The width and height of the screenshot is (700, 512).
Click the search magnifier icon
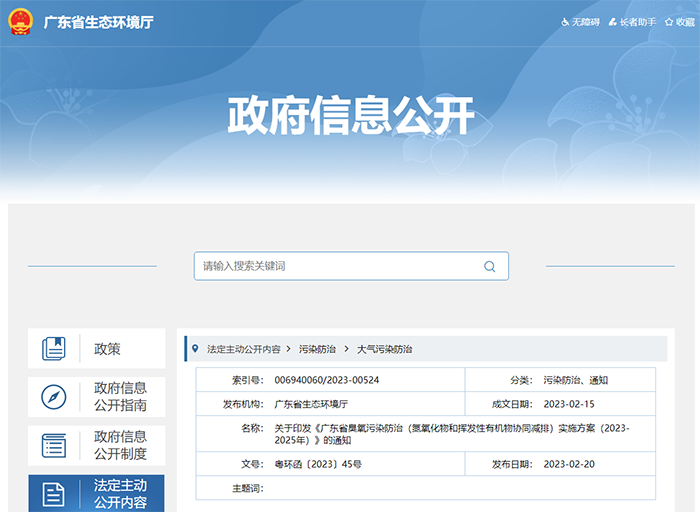coord(489,266)
